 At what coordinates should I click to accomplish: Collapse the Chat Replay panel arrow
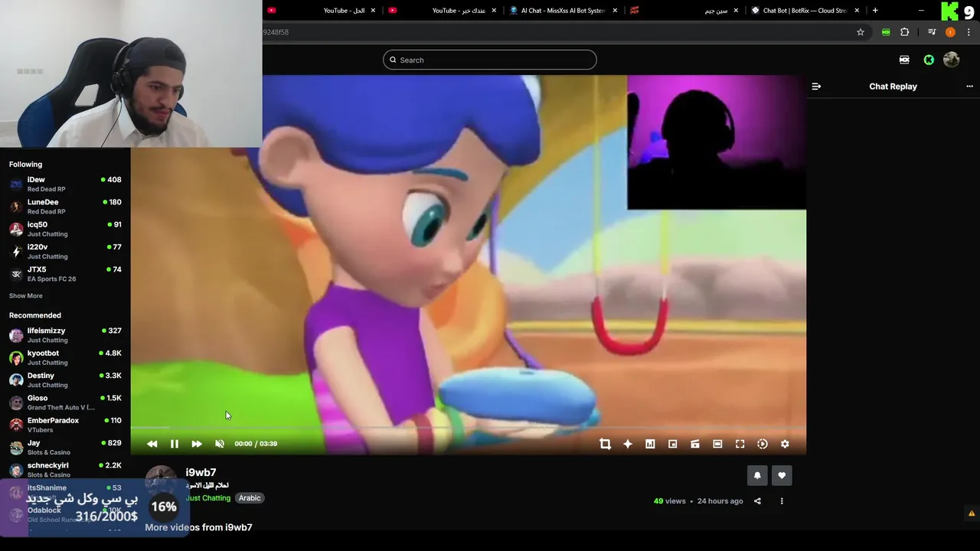tap(816, 86)
